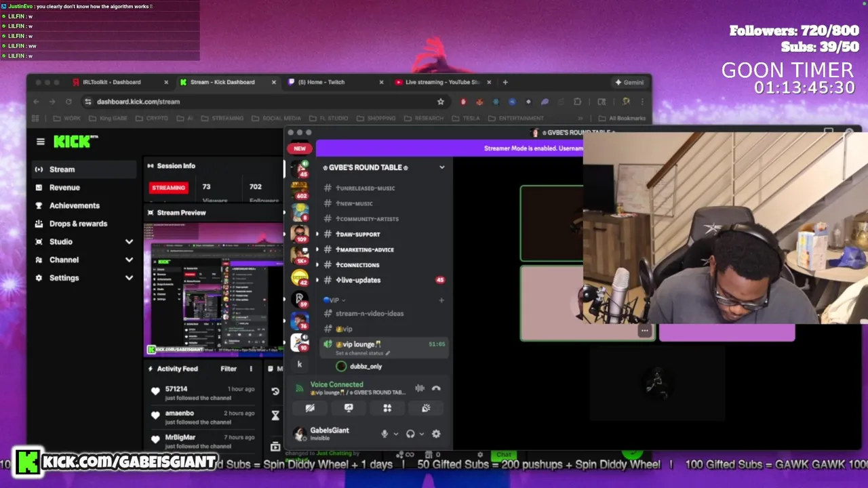Image resolution: width=868 pixels, height=488 pixels.
Task: Expand the marketing-advice channel threads arrow
Action: (x=317, y=249)
